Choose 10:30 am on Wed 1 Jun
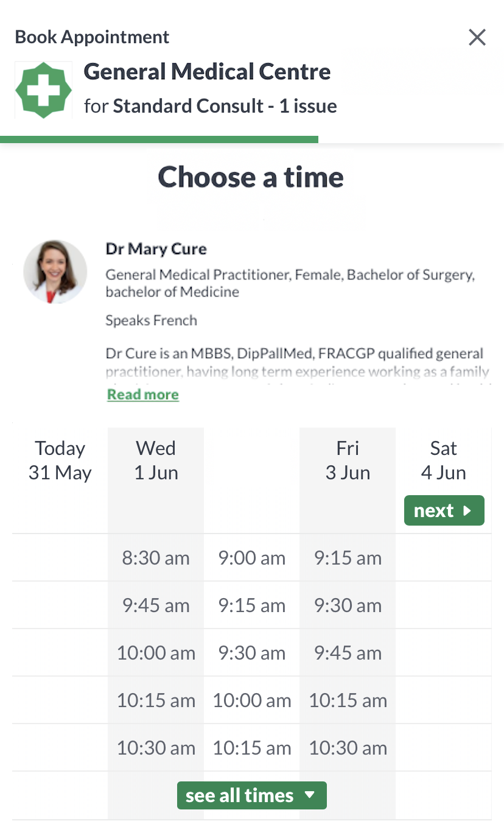 pos(156,748)
